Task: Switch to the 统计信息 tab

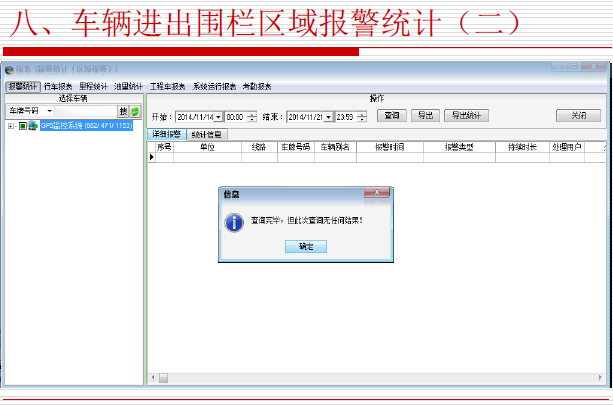Action: [207, 134]
